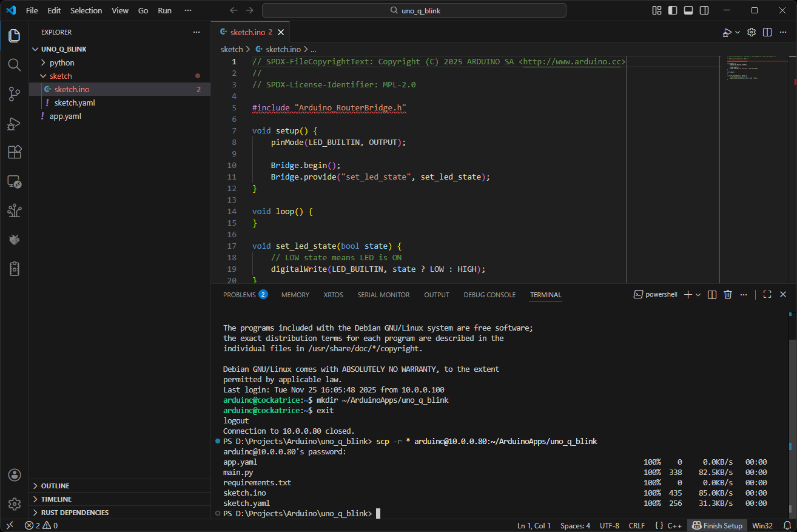797x532 pixels.
Task: Open the new terminal launch profile dropdown
Action: pyautogui.click(x=699, y=295)
